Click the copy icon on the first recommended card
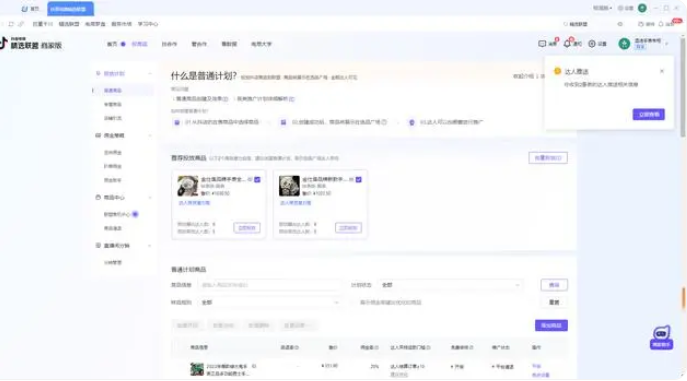 coord(250,180)
